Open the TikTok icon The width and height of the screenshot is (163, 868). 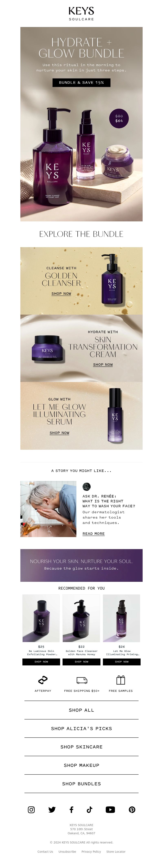click(x=89, y=810)
